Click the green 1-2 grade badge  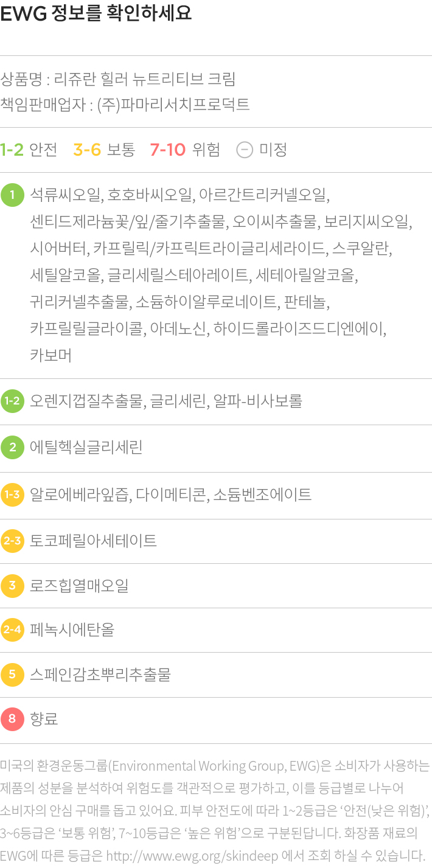12,401
